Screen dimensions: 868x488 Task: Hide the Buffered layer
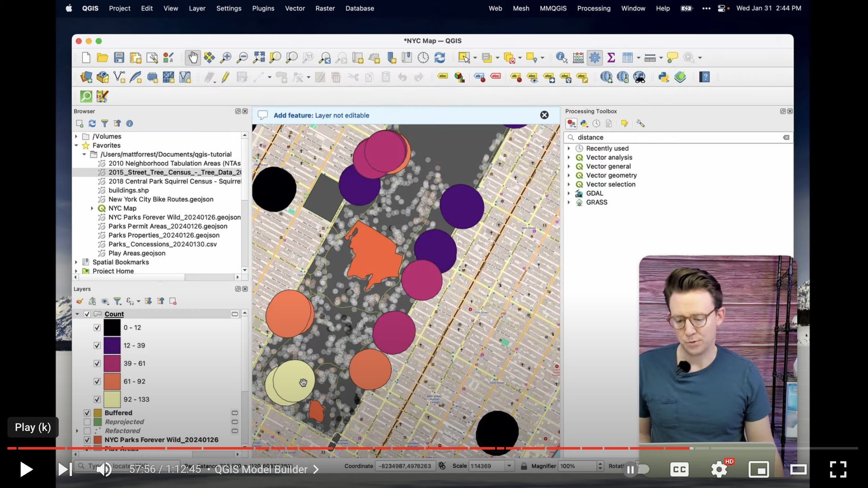tap(87, 413)
